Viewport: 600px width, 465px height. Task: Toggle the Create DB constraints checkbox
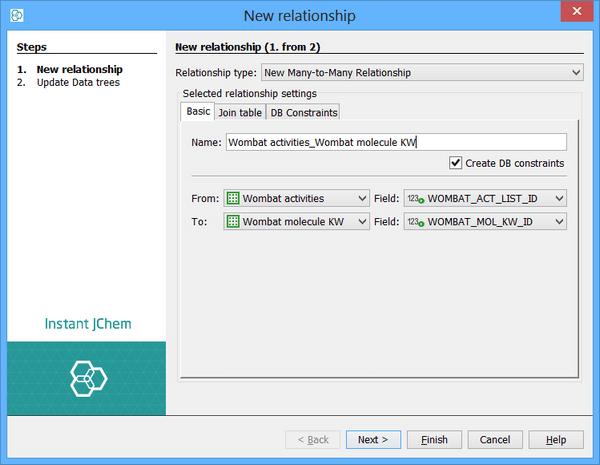pos(456,163)
